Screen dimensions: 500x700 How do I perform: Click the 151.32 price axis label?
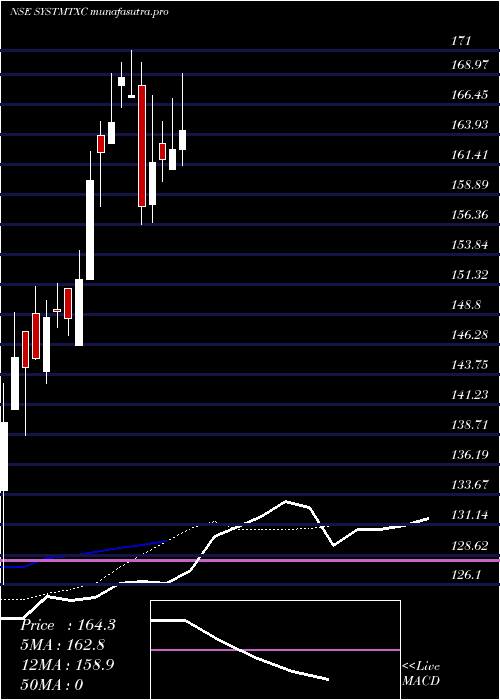pos(470,275)
